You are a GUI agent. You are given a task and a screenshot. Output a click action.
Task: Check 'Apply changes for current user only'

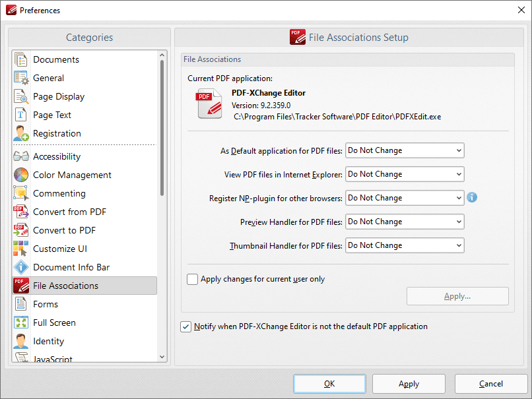[192, 280]
